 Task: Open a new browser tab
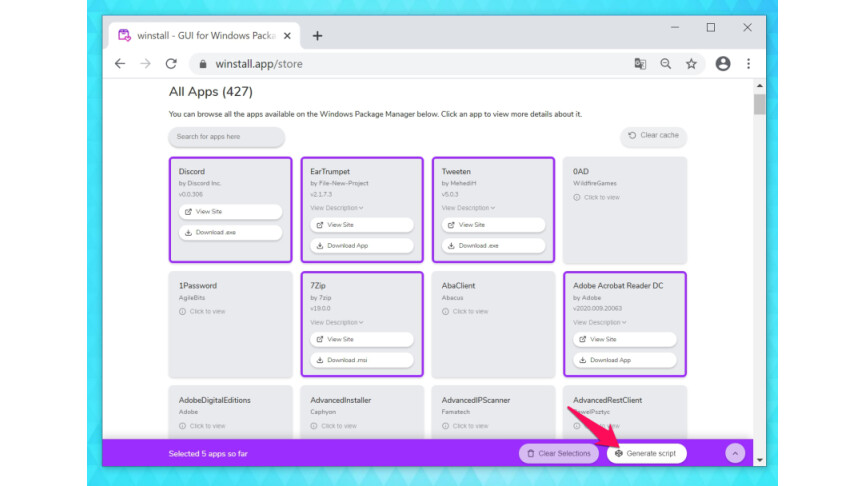click(317, 36)
